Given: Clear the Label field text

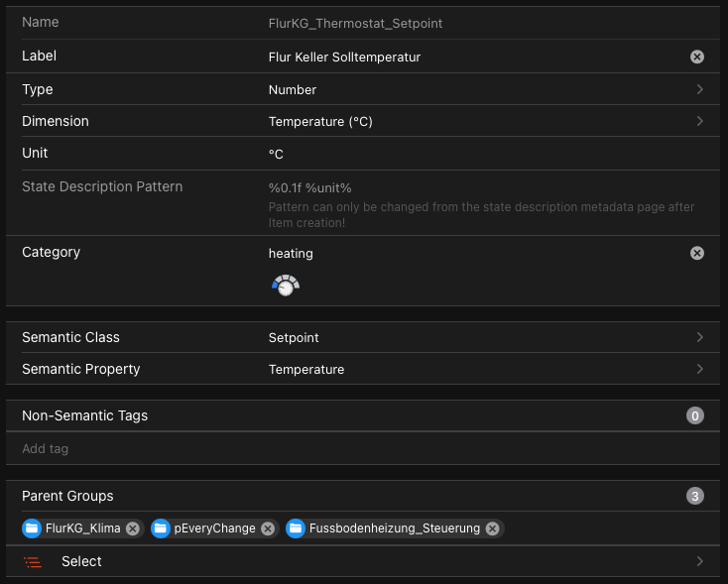Looking at the screenshot, I should click(x=696, y=58).
